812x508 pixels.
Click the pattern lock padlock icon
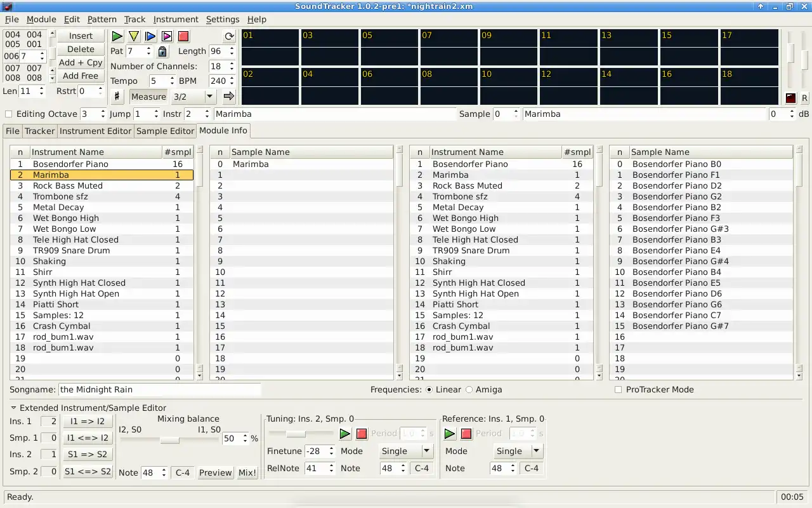(162, 51)
